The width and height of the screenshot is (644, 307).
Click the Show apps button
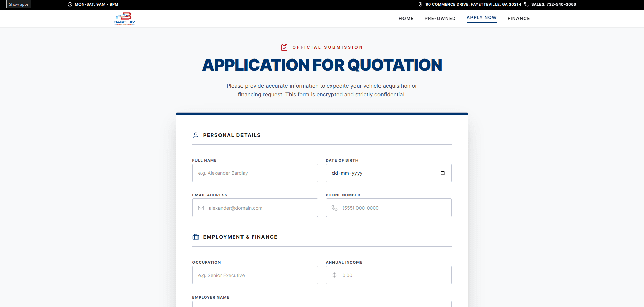[19, 4]
